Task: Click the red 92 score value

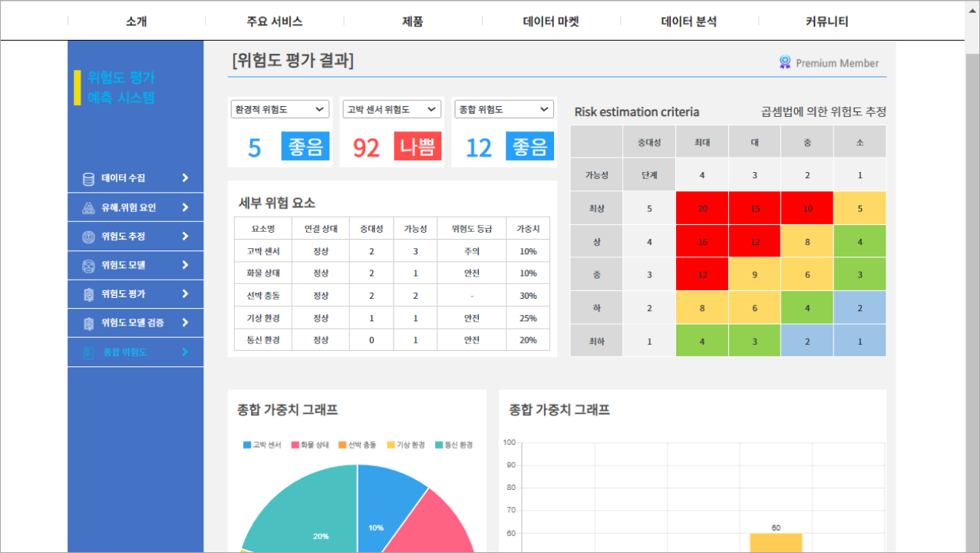Action: [x=366, y=147]
